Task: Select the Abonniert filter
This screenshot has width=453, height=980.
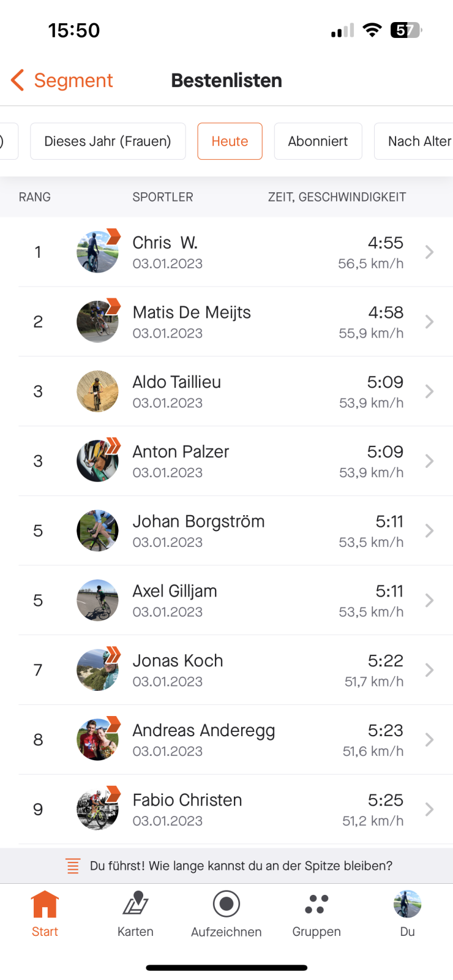Action: (x=318, y=141)
